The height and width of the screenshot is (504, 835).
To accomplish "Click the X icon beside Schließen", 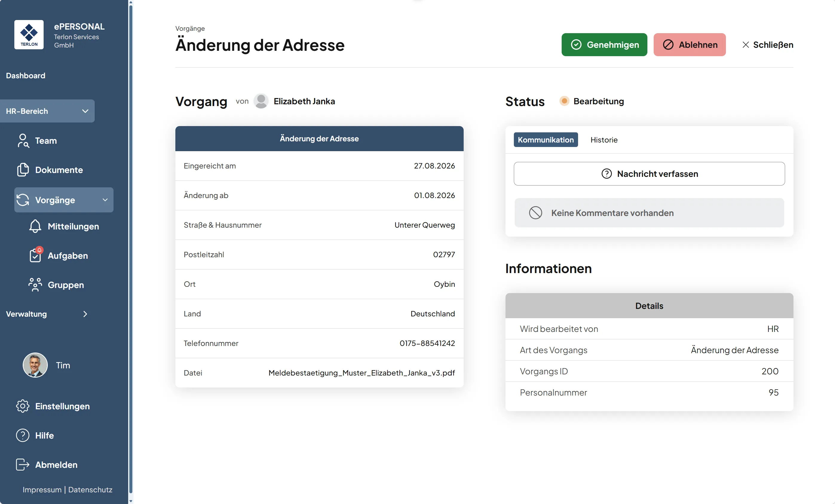I will (746, 45).
